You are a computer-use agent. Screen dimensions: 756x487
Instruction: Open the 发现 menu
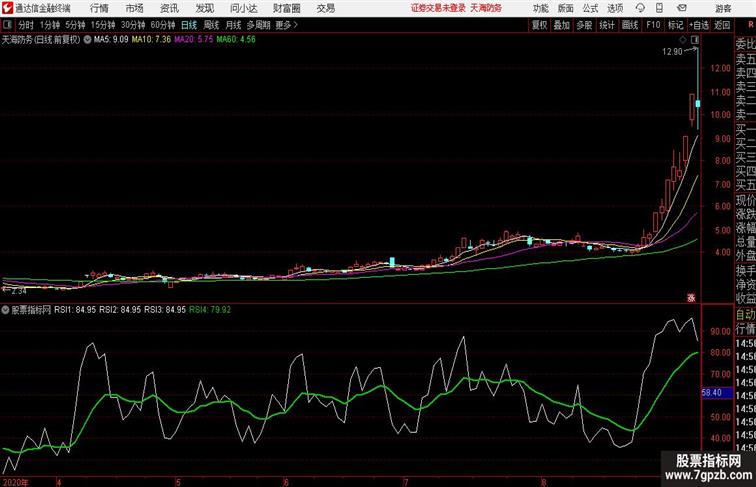coord(204,8)
